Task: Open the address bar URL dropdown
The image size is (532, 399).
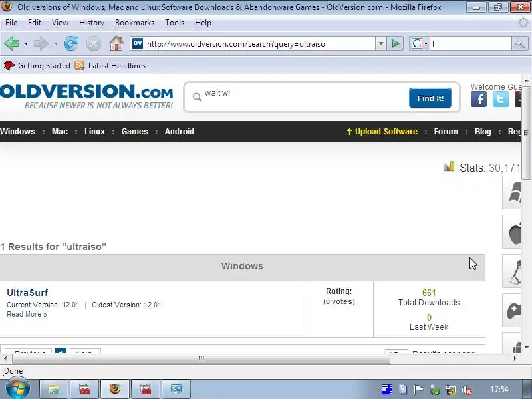Action: pyautogui.click(x=380, y=43)
